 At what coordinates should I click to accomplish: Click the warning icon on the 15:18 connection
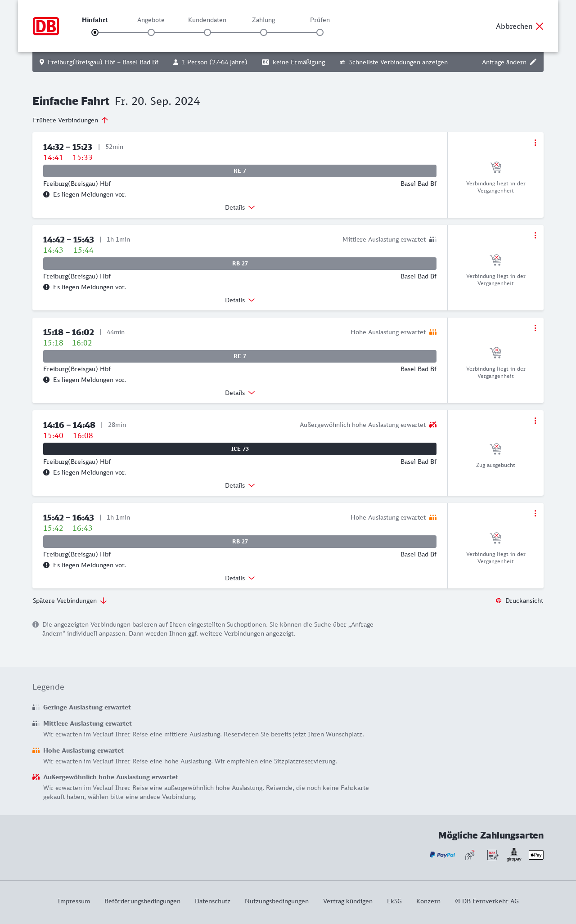point(46,380)
